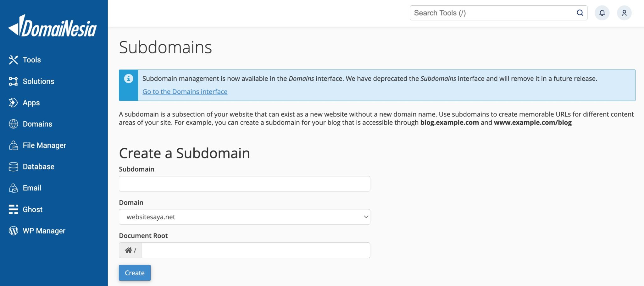Expand the Domain dropdown list
Viewport: 644px width, 286px height.
(x=244, y=217)
